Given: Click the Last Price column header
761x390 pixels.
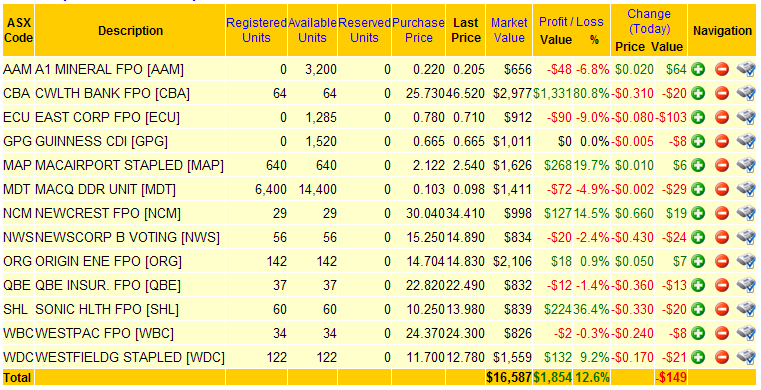Looking at the screenshot, I should 466,30.
